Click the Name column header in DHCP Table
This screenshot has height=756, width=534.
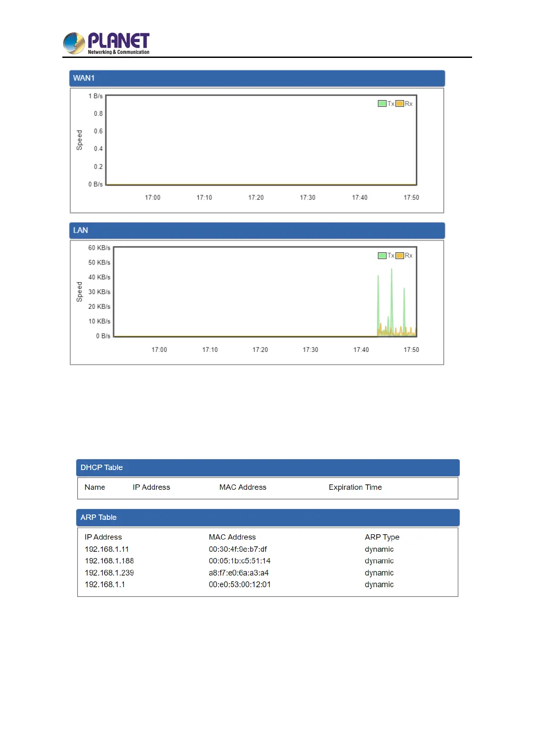pyautogui.click(x=95, y=488)
